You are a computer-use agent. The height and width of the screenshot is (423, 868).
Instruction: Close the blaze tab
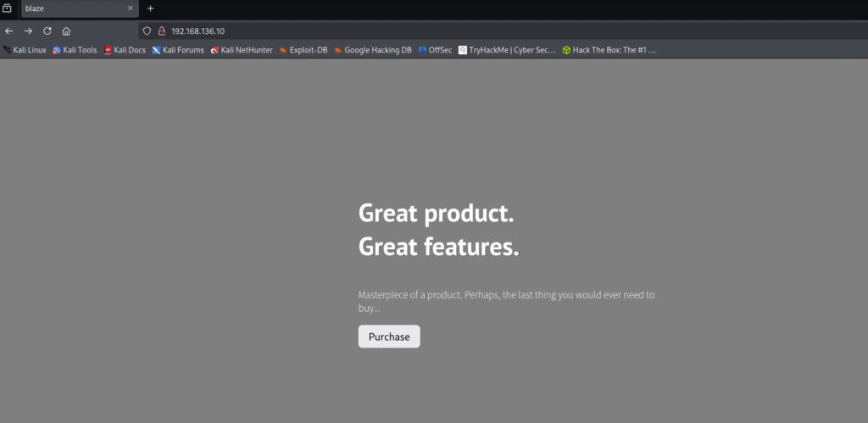point(131,8)
